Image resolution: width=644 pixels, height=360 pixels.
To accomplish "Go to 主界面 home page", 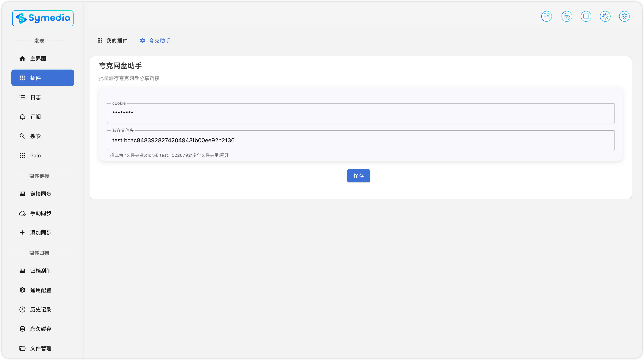I will coord(38,59).
